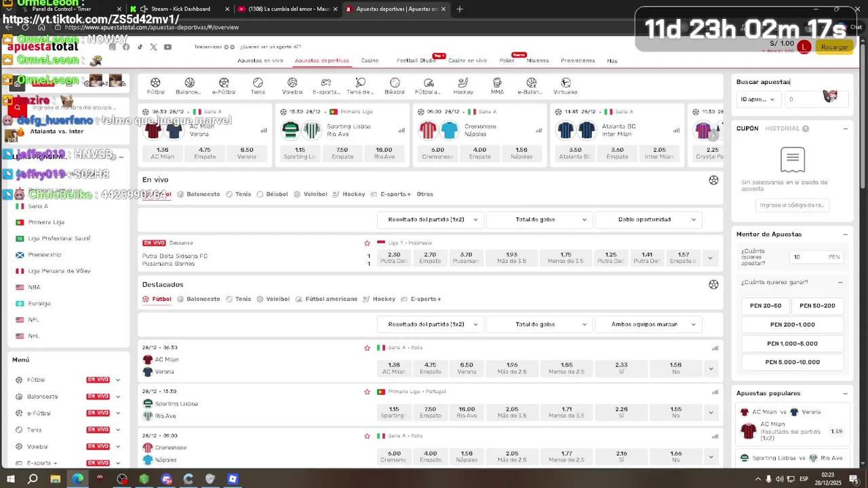The width and height of the screenshot is (868, 488).
Task: Open the Poker menu item
Action: pyautogui.click(x=507, y=61)
